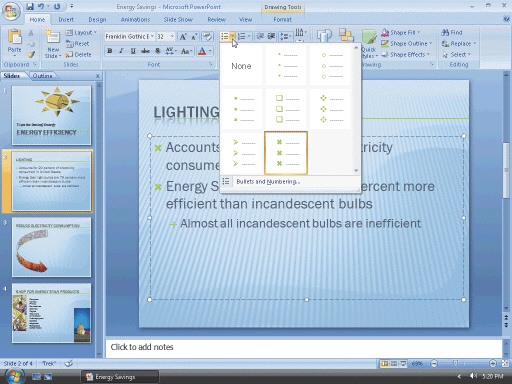Click the Reset slide button
This screenshot has width=512, height=384.
(77, 44)
